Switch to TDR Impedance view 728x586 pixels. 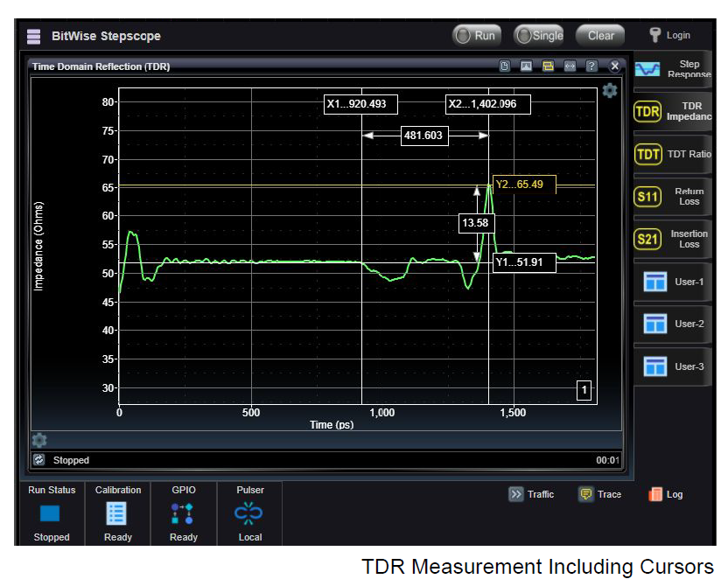673,111
